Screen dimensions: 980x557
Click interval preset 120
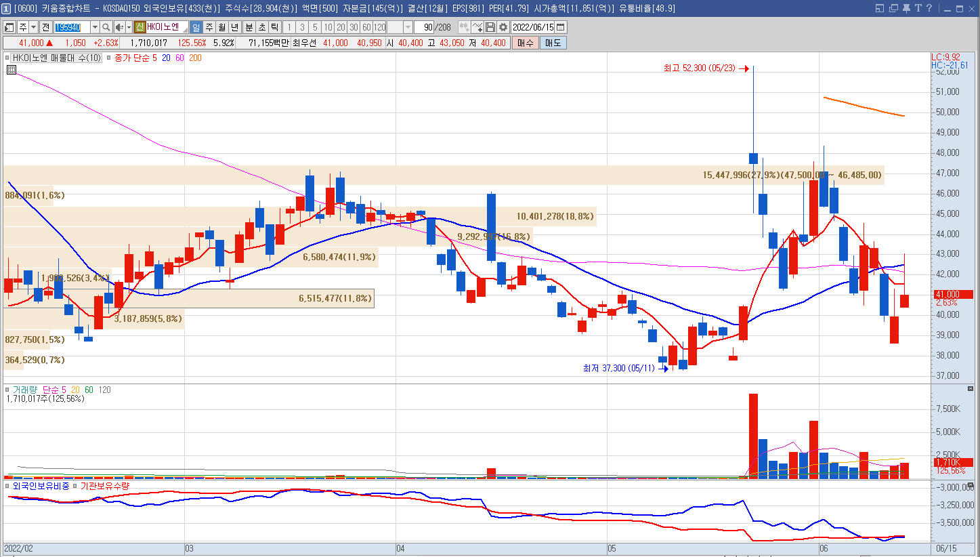[x=379, y=27]
